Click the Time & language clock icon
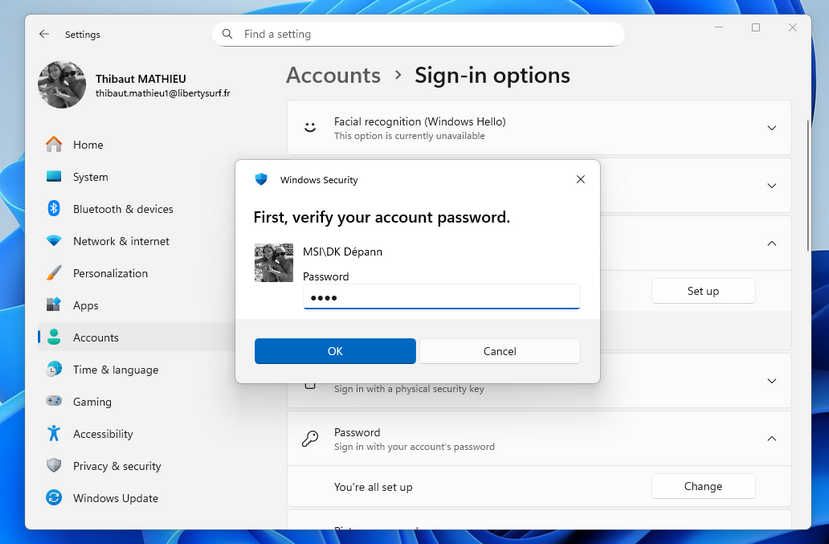Screen dimensions: 829x544 pos(53,369)
